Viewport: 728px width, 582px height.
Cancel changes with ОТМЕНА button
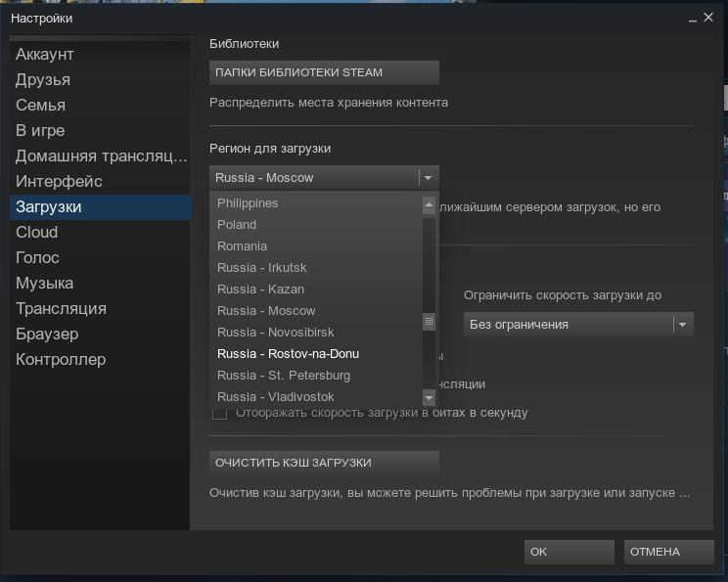tap(668, 552)
